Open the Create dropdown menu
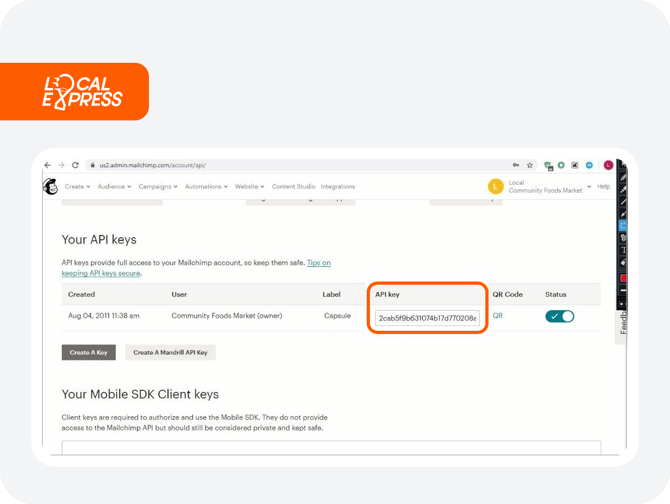 tap(77, 187)
